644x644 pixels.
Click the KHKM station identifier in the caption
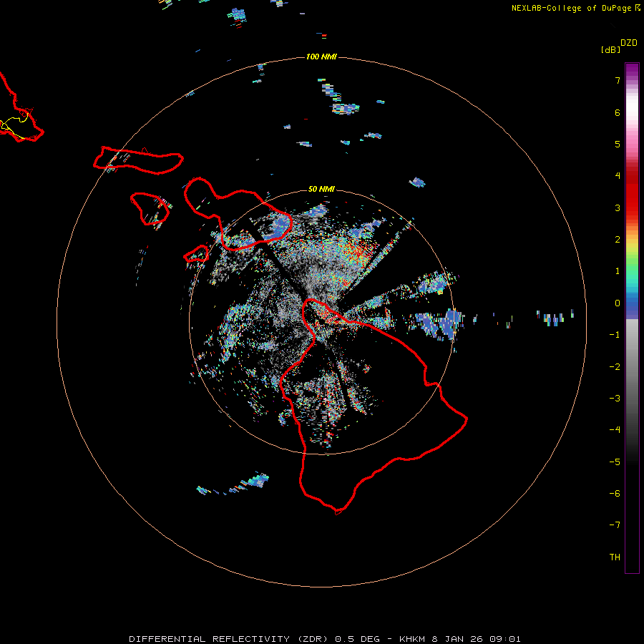[x=412, y=639]
